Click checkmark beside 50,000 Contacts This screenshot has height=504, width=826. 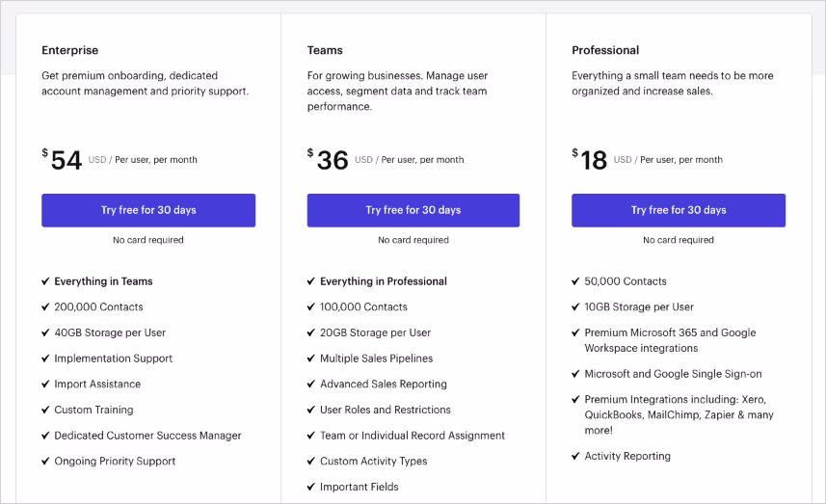pyautogui.click(x=575, y=281)
